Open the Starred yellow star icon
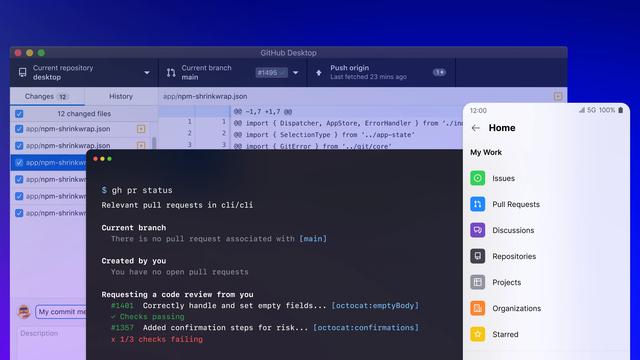The image size is (640, 360). tap(478, 334)
